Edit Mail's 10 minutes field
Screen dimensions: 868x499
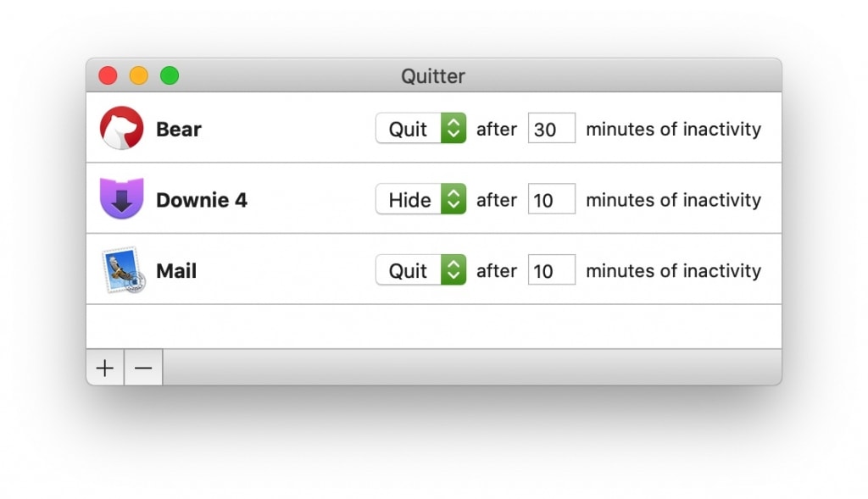(551, 270)
